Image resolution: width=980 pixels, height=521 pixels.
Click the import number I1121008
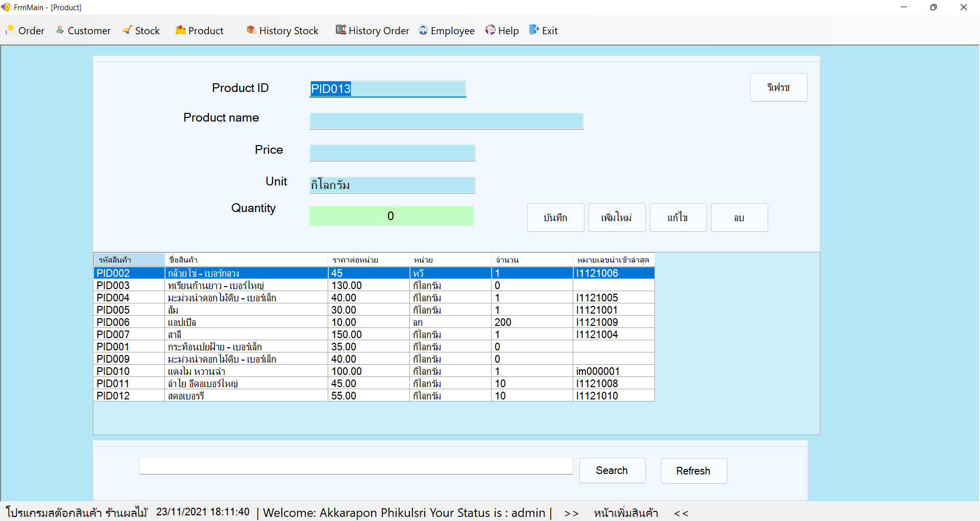[x=614, y=383]
